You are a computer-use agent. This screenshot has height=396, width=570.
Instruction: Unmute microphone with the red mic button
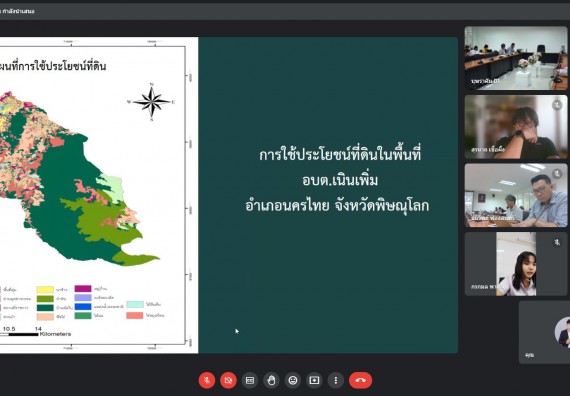coord(207,380)
